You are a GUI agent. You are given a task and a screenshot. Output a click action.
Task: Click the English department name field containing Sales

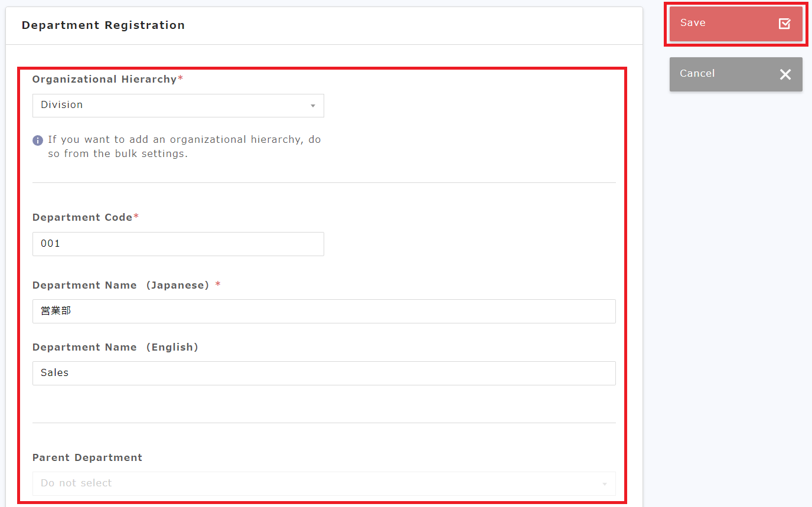[x=324, y=373]
